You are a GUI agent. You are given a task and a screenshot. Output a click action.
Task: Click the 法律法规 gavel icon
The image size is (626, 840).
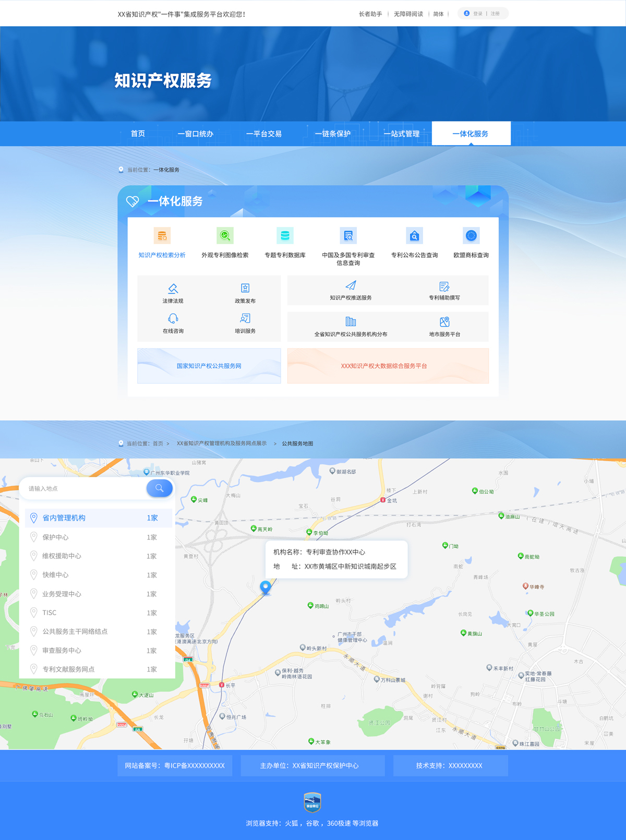[x=173, y=288]
